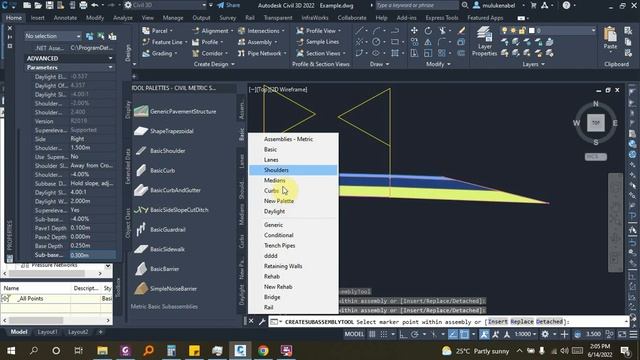This screenshot has height=360, width=640.
Task: Toggle MODEL space button on status bar
Action: click(x=354, y=334)
